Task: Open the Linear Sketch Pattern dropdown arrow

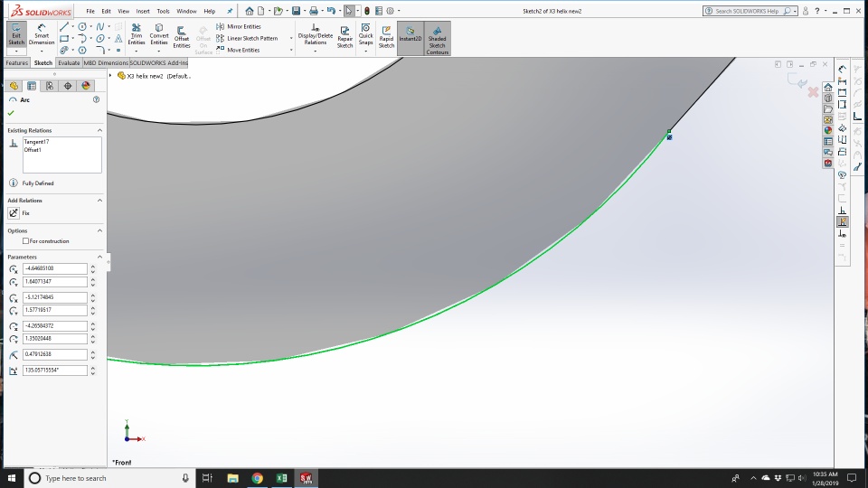Action: (291, 38)
